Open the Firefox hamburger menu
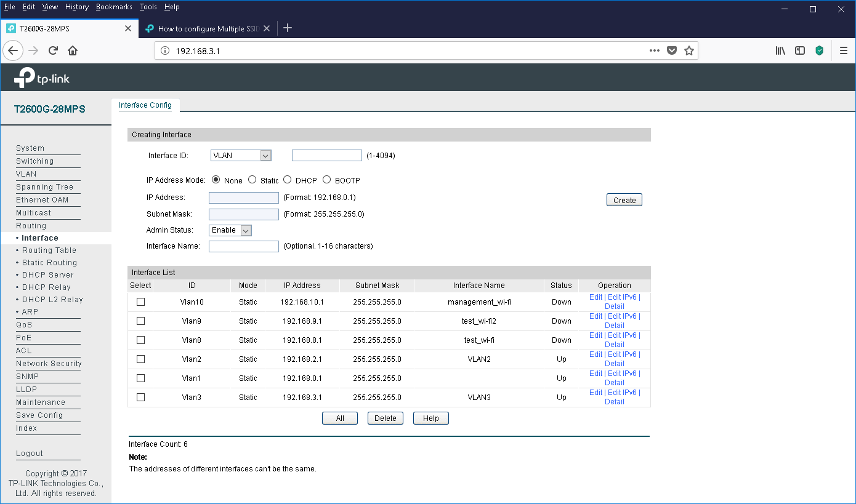The width and height of the screenshot is (856, 504). pyautogui.click(x=844, y=50)
